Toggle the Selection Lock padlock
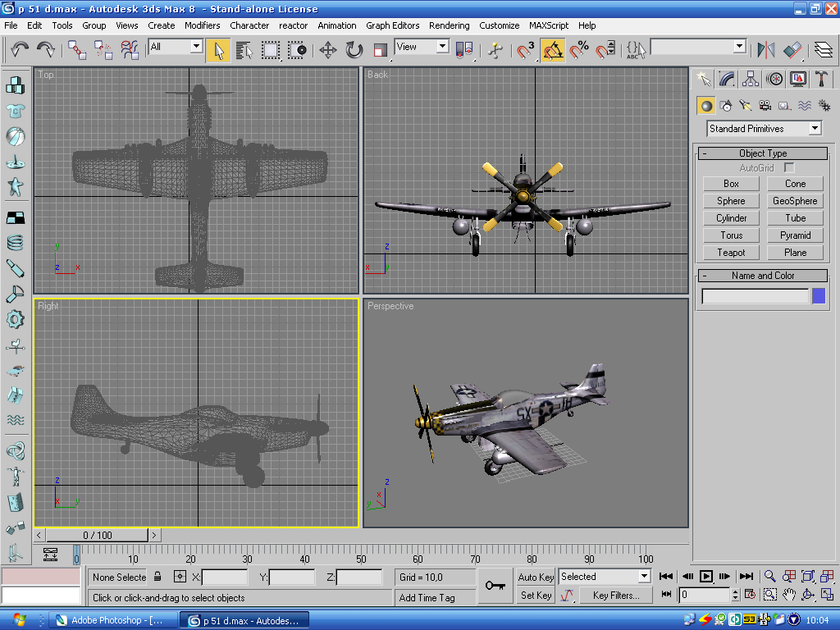Viewport: 840px width, 630px height. point(157,577)
